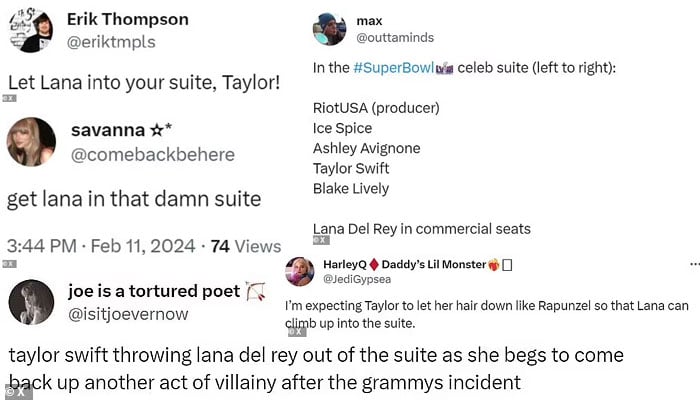Open the @JediGypsea handle

coord(355,280)
